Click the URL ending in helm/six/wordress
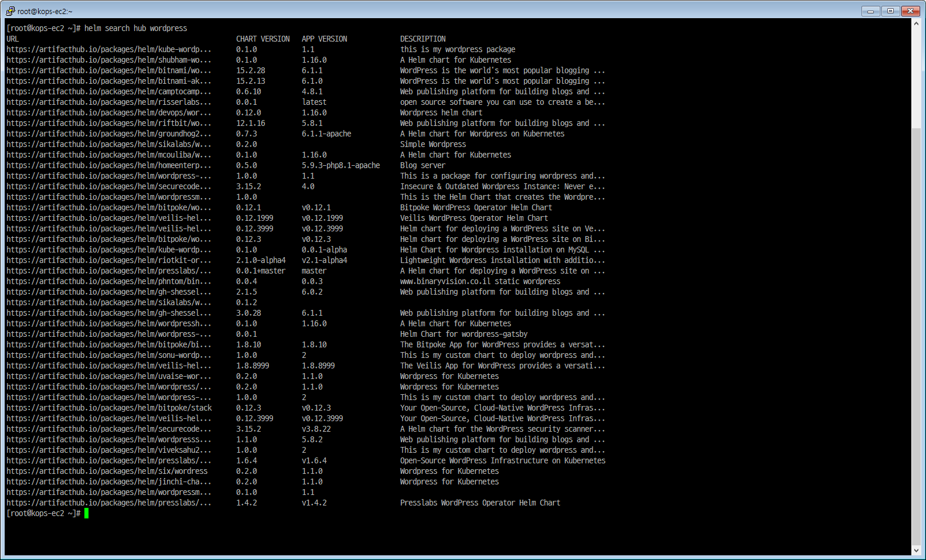 coord(107,471)
